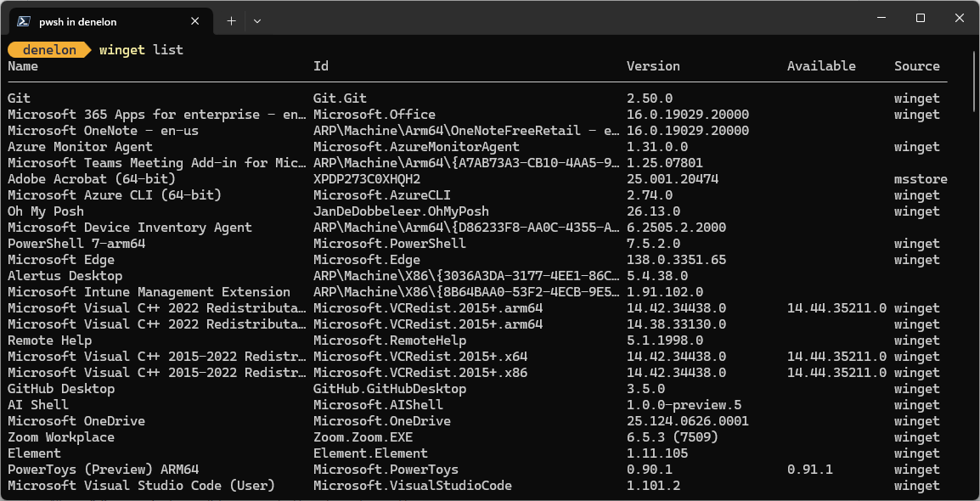Click the Name column header
Screen dimensions: 980x501
pos(23,66)
